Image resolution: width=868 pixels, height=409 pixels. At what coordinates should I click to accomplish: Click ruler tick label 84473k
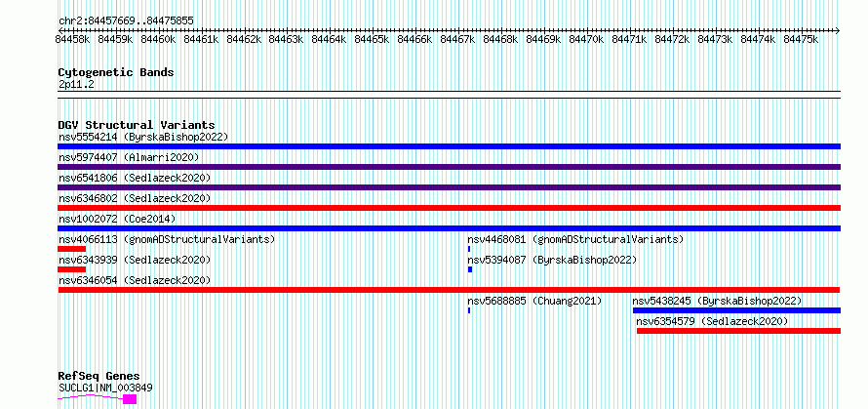tap(715, 39)
